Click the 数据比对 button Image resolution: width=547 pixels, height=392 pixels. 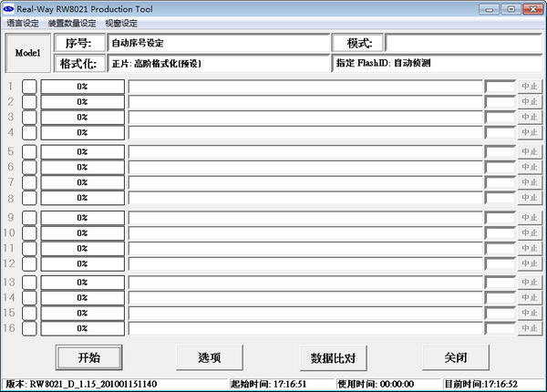(x=333, y=357)
